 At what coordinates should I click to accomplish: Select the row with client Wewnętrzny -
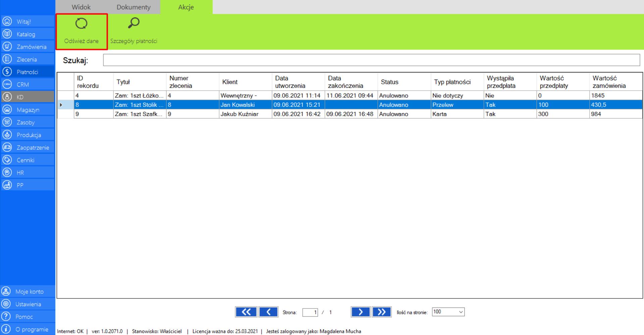click(350, 96)
